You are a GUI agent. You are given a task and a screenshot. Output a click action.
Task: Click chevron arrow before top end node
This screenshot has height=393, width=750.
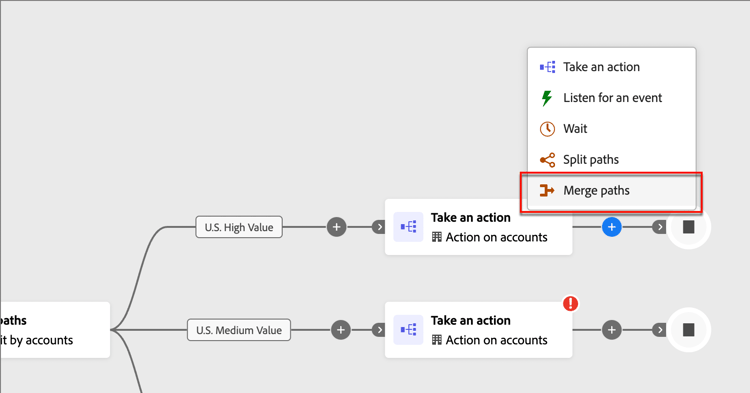point(659,227)
